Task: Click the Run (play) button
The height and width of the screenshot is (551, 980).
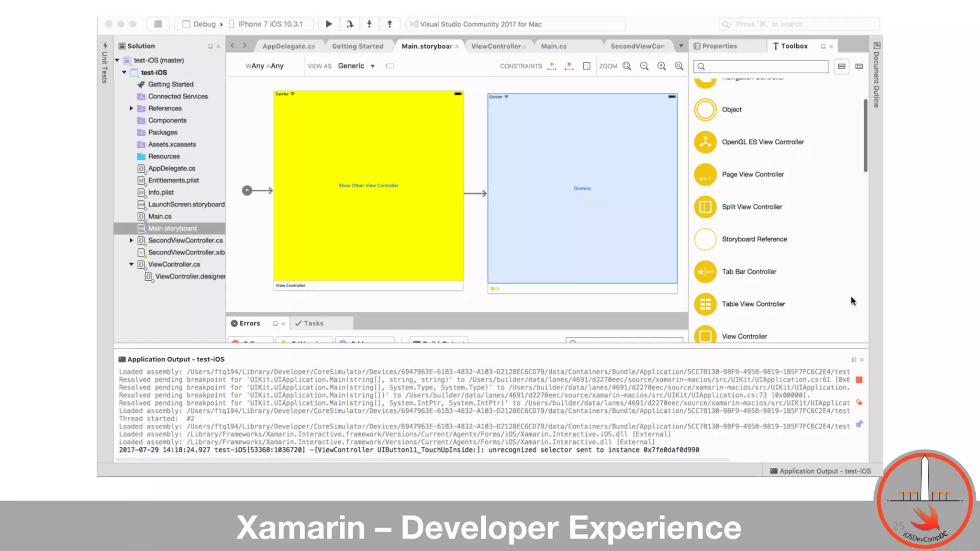Action: pos(329,24)
